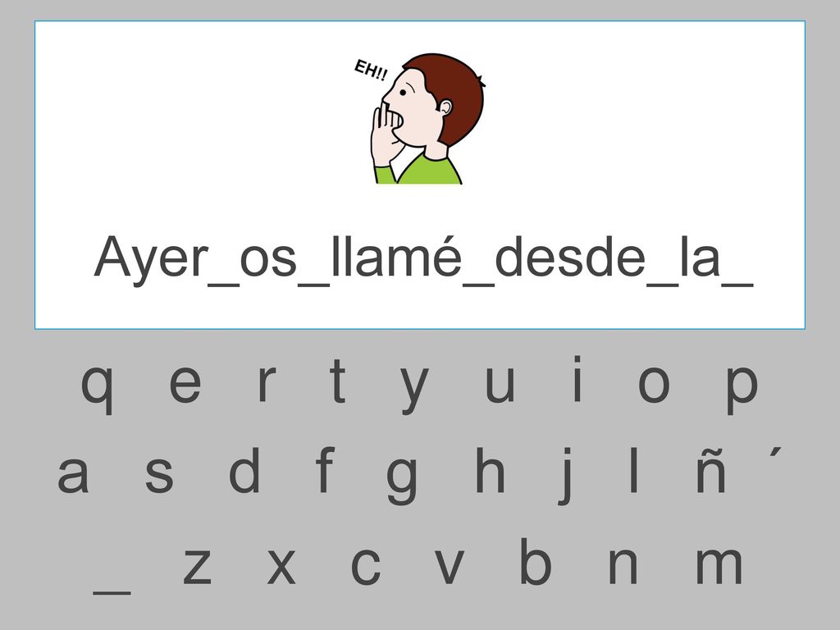840x630 pixels.
Task: Select the letter z key
Action: pyautogui.click(x=197, y=566)
